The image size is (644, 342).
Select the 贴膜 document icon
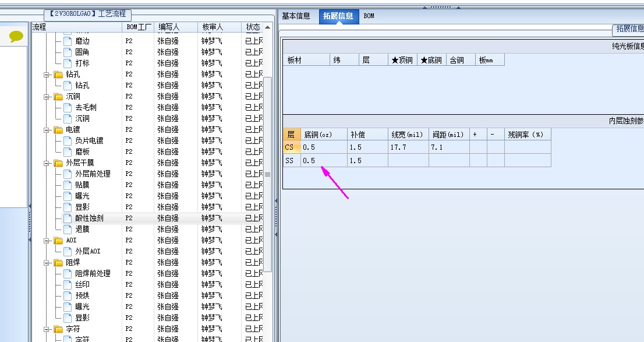pyautogui.click(x=68, y=185)
